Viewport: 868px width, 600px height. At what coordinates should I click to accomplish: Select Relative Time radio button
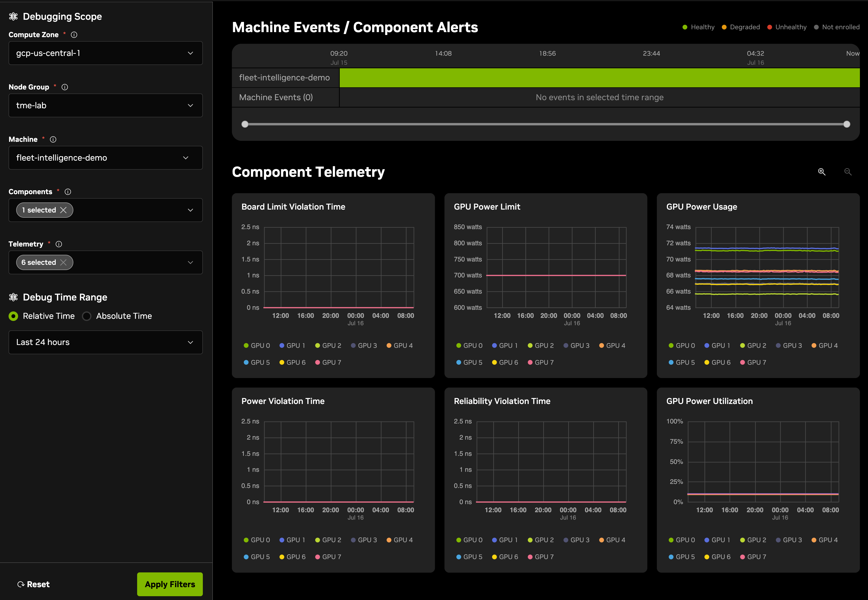click(x=14, y=316)
